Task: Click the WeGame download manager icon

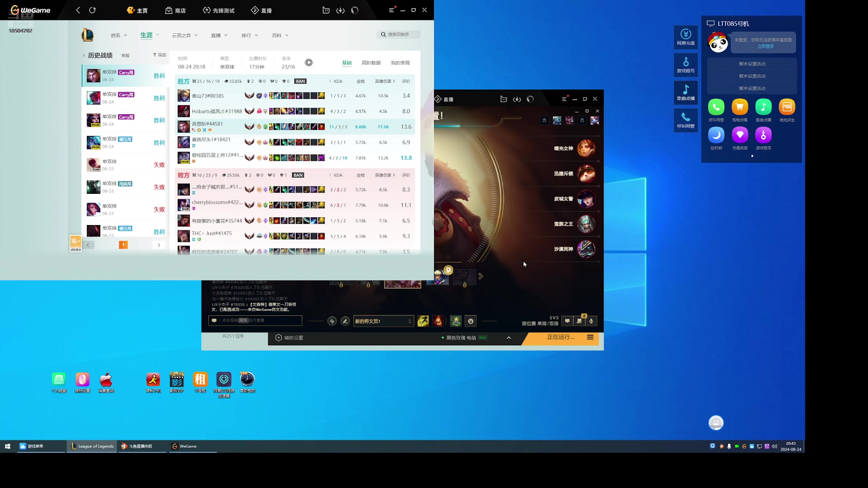Action: coord(340,10)
